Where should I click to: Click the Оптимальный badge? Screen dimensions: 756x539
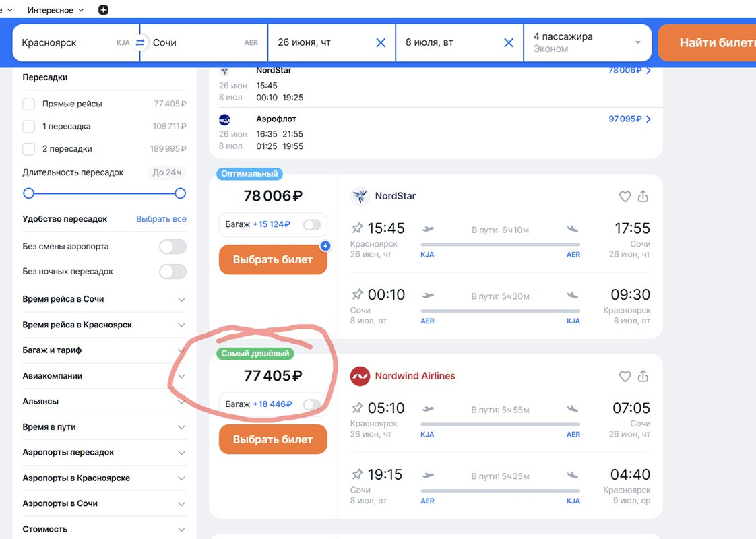250,174
